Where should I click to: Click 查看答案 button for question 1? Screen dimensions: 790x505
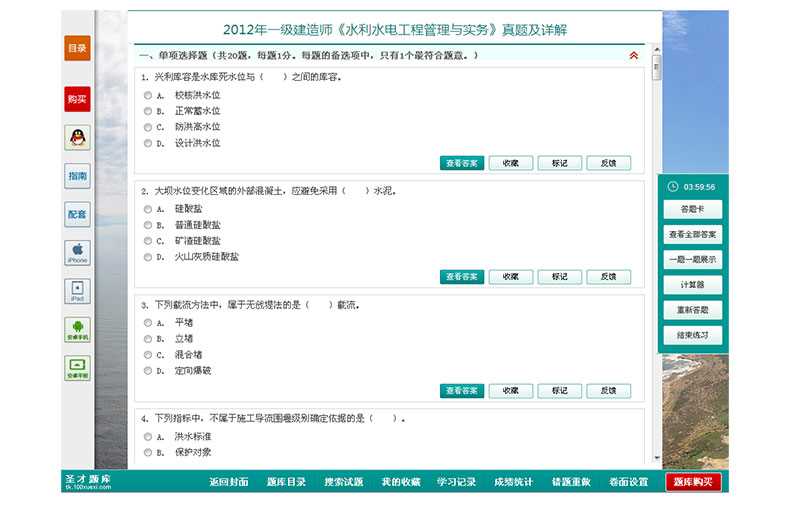(461, 163)
